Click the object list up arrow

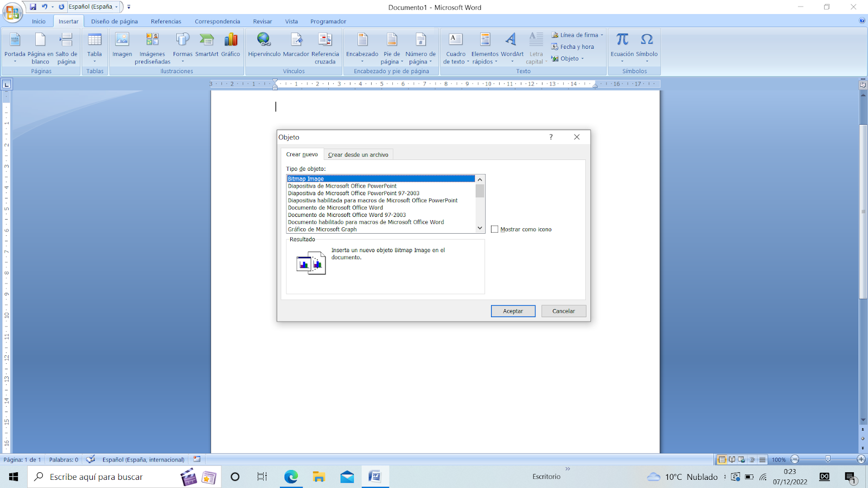[480, 179]
